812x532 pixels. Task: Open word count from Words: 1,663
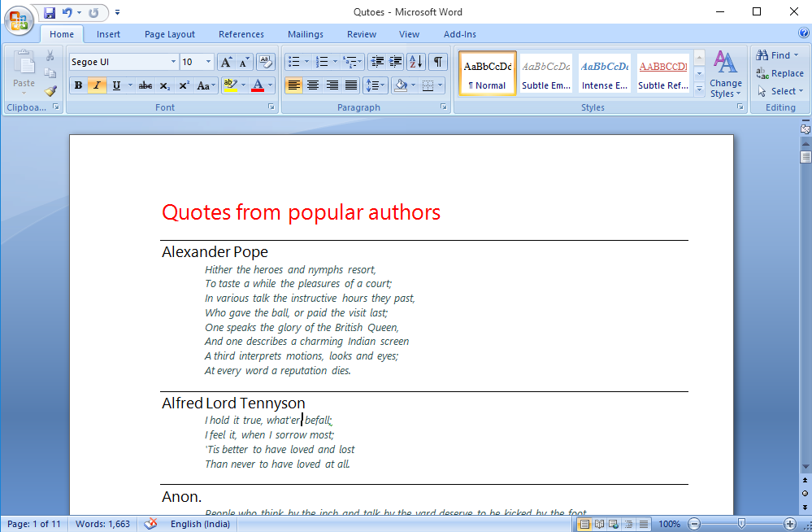coord(102,524)
